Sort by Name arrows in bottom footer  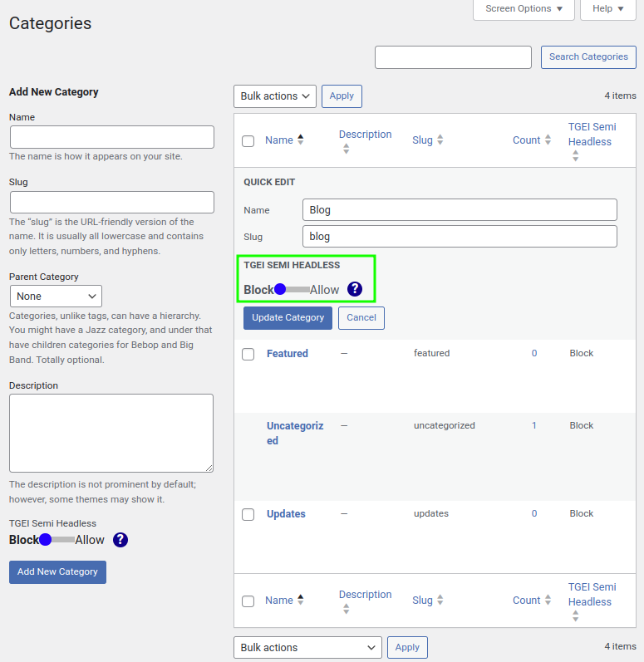[x=300, y=600]
